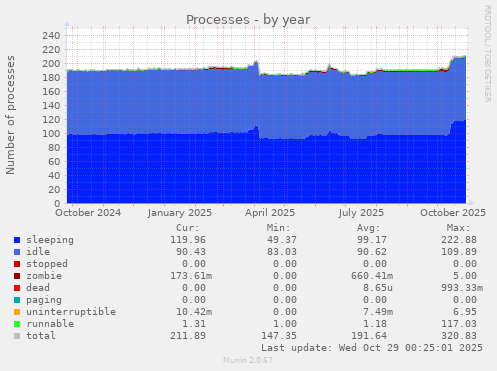The height and width of the screenshot is (371, 497).
Task: Click the 'Processes - by year' title
Action: tap(248, 20)
